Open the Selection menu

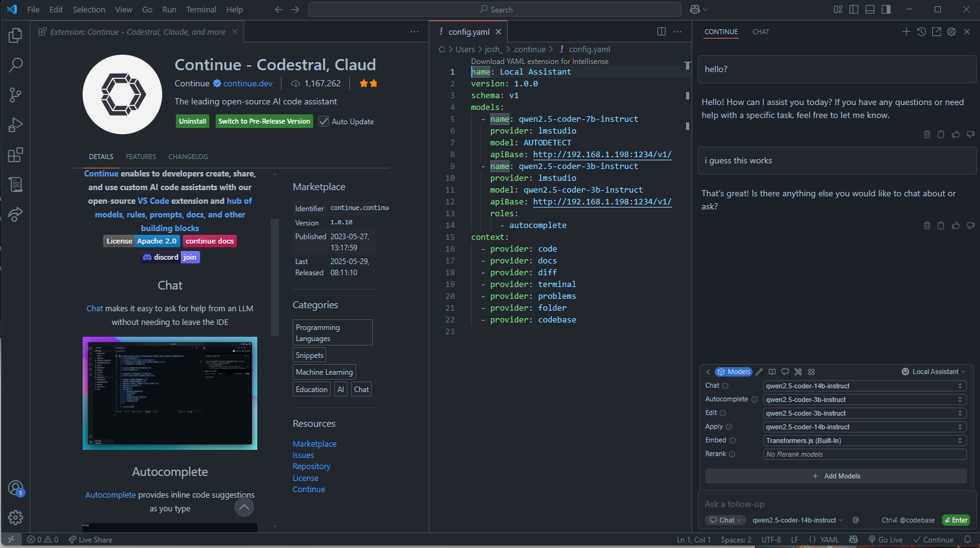tap(89, 9)
